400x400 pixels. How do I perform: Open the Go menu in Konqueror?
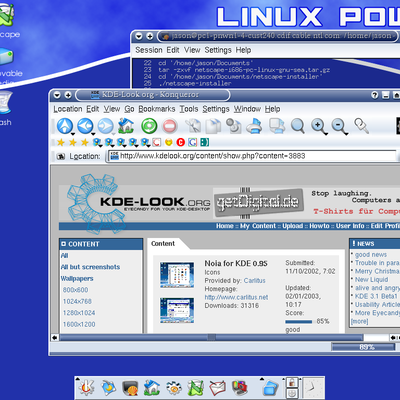(x=129, y=109)
